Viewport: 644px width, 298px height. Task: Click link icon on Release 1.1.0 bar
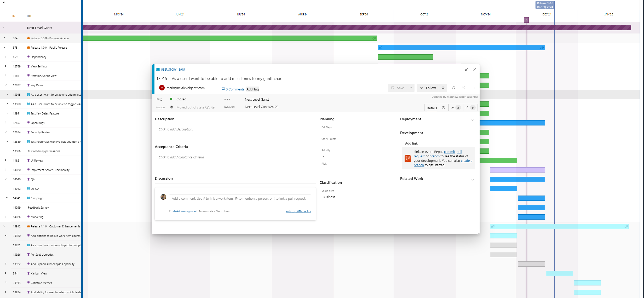point(493,226)
